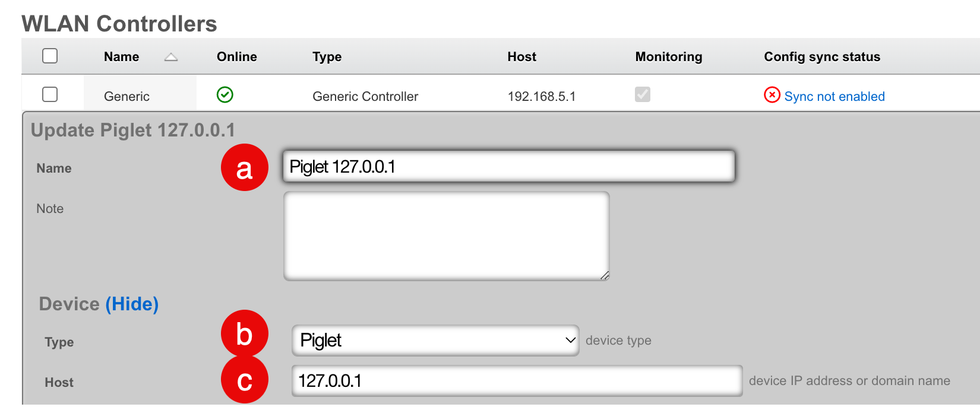Click the Name field with Piglet 127.0.0.1
Screen dimensions: 980x407
pyautogui.click(x=508, y=167)
